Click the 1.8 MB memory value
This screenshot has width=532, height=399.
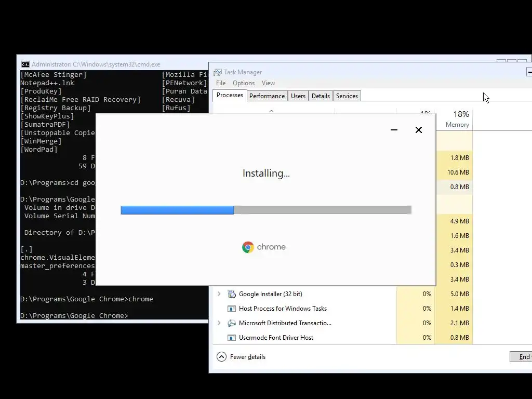pos(459,158)
